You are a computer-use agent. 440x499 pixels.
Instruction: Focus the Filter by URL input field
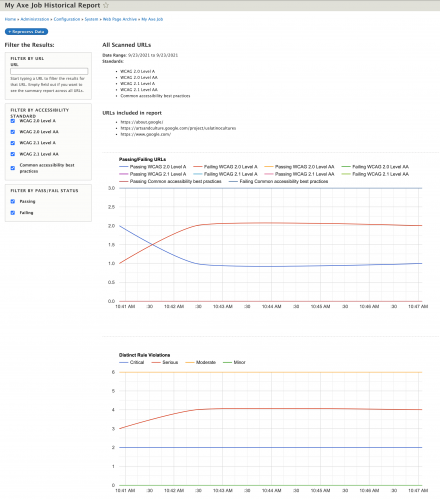[x=49, y=71]
